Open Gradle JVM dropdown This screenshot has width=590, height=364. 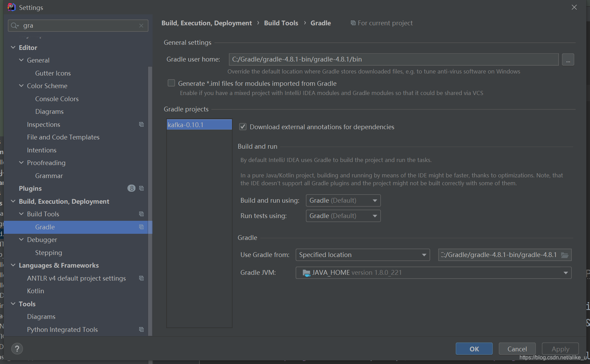[433, 273]
